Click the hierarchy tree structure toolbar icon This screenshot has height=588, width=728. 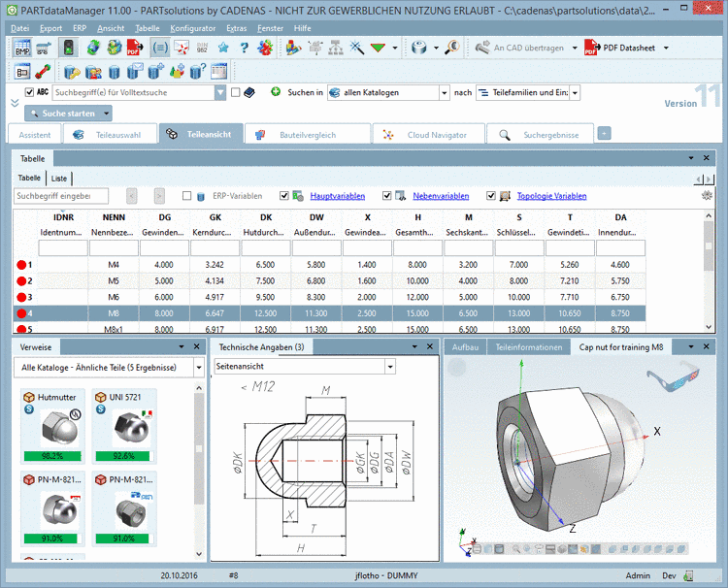click(336, 48)
